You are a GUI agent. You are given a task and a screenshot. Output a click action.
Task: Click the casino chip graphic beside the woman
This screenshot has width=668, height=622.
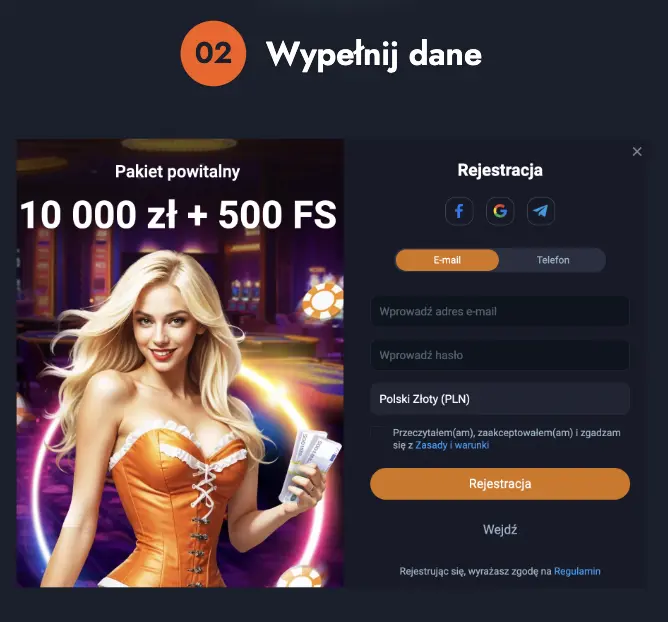(x=323, y=301)
